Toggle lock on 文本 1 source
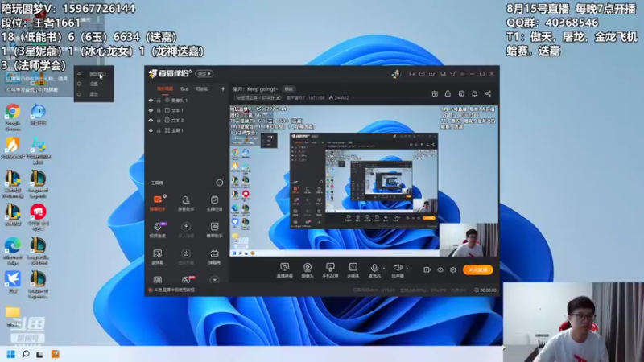This screenshot has height=362, width=644. (x=159, y=110)
